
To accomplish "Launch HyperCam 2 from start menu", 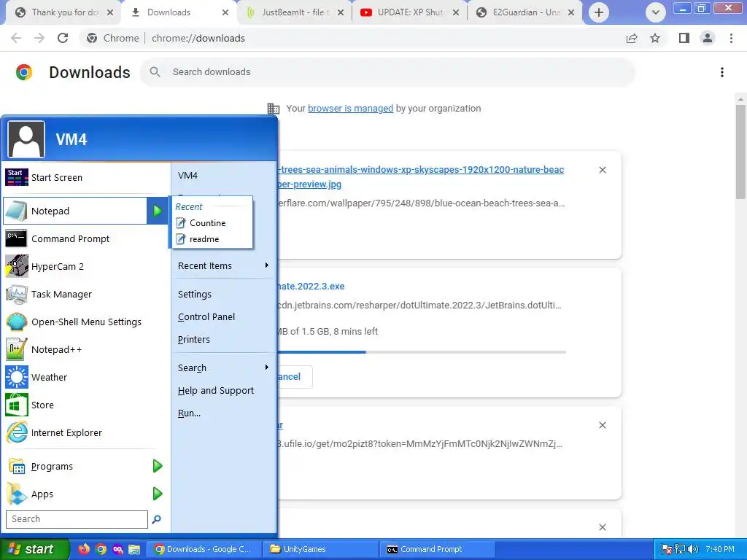I will [86, 266].
